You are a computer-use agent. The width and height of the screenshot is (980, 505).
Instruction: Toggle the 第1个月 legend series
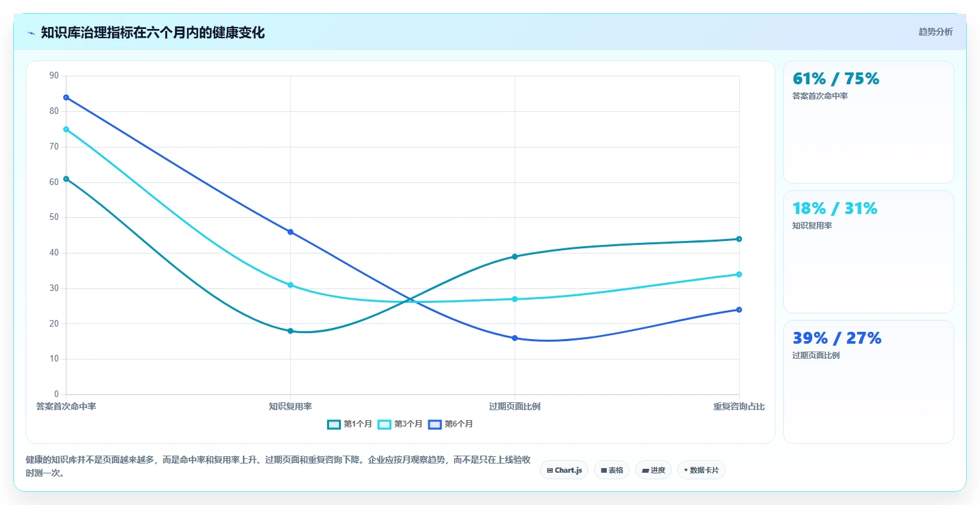[349, 424]
